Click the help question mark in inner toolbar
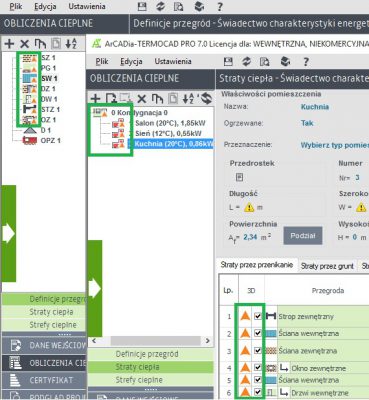This screenshot has height=400, width=369. click(x=305, y=62)
